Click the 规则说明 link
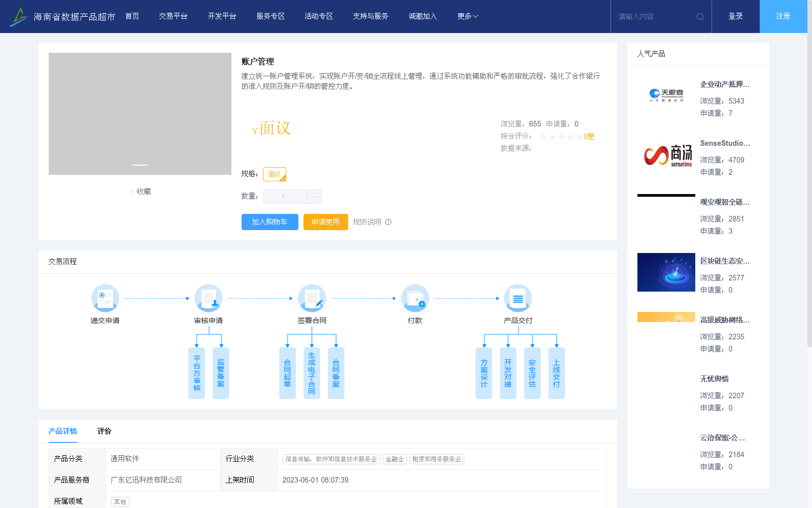 coord(367,222)
